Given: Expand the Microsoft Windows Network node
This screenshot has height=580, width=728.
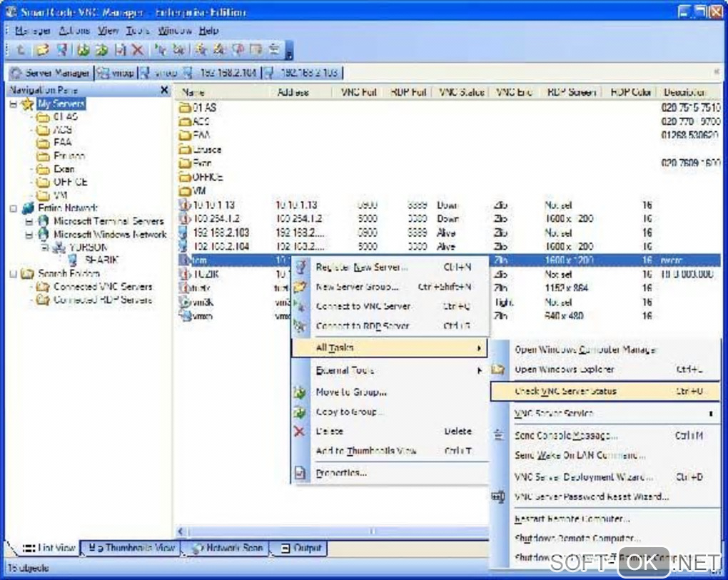Looking at the screenshot, I should coord(29,235).
